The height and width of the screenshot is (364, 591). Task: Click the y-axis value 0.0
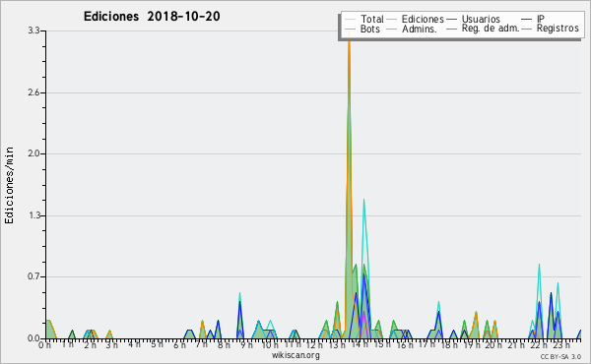tap(33, 338)
